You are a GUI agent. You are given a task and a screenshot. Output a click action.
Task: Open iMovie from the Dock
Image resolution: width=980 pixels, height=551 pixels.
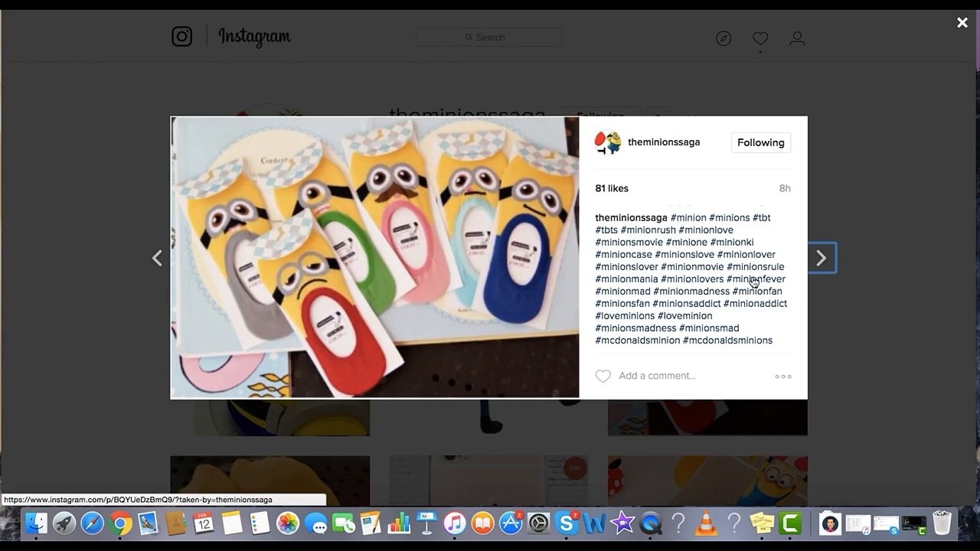(x=622, y=523)
